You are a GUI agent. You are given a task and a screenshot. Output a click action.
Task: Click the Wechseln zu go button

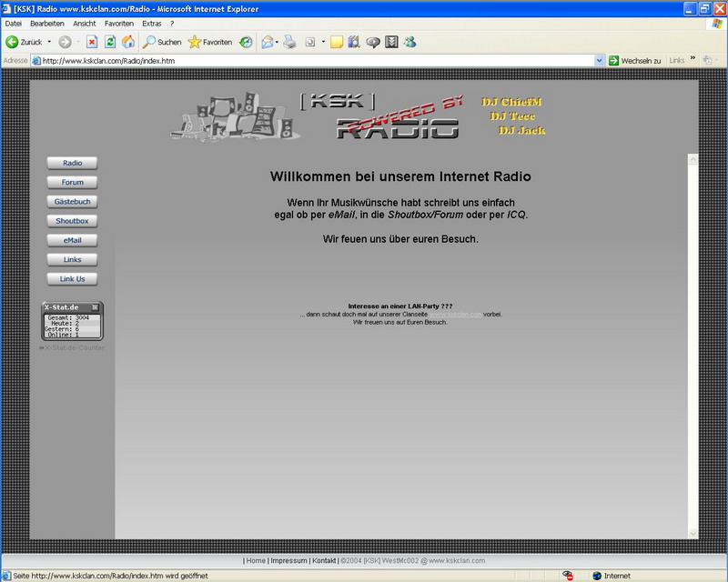pyautogui.click(x=634, y=61)
